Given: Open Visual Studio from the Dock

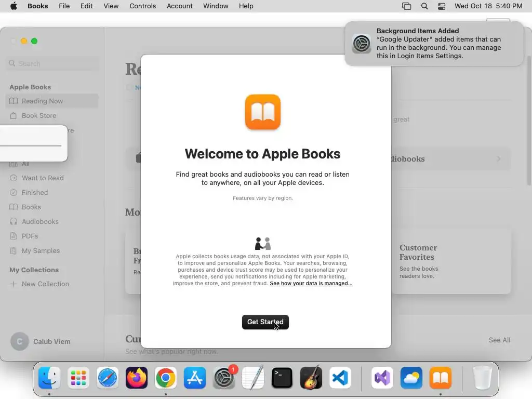Looking at the screenshot, I should [x=382, y=378].
